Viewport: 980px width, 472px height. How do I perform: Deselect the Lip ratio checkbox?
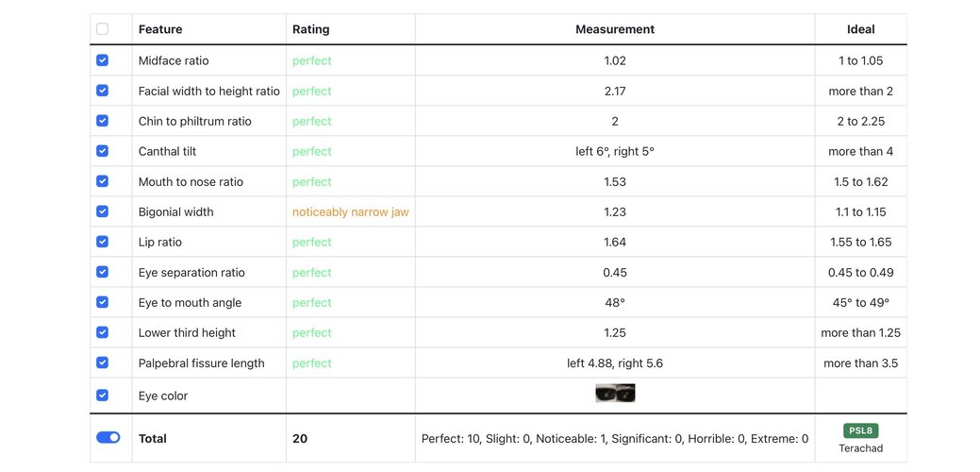(x=102, y=242)
